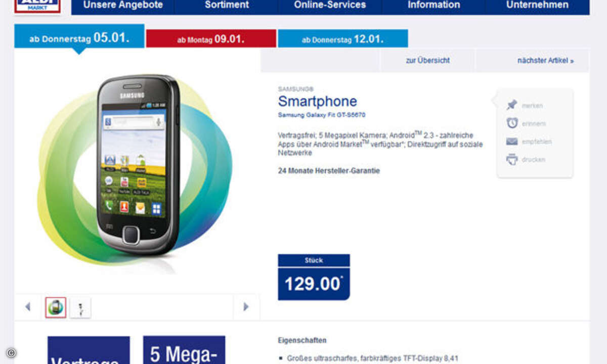Click the drucken printer icon
The height and width of the screenshot is (364, 607).
(x=512, y=159)
